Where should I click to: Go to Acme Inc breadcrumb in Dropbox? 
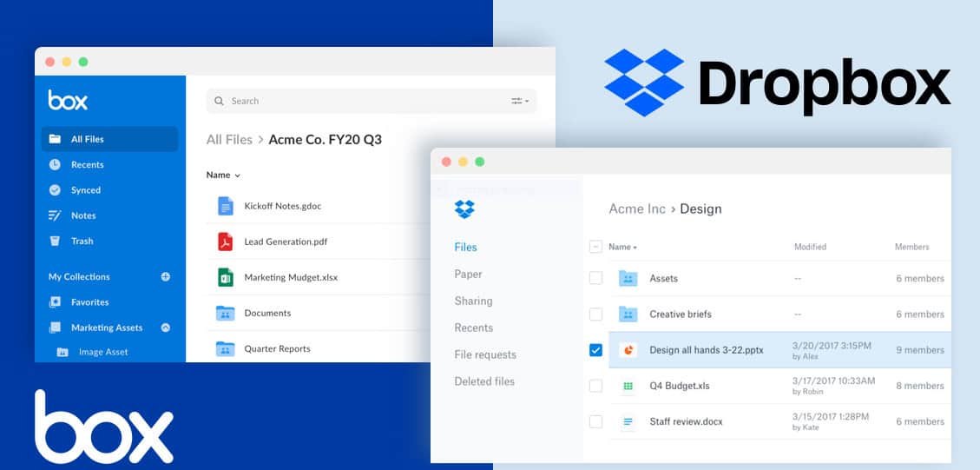[637, 209]
